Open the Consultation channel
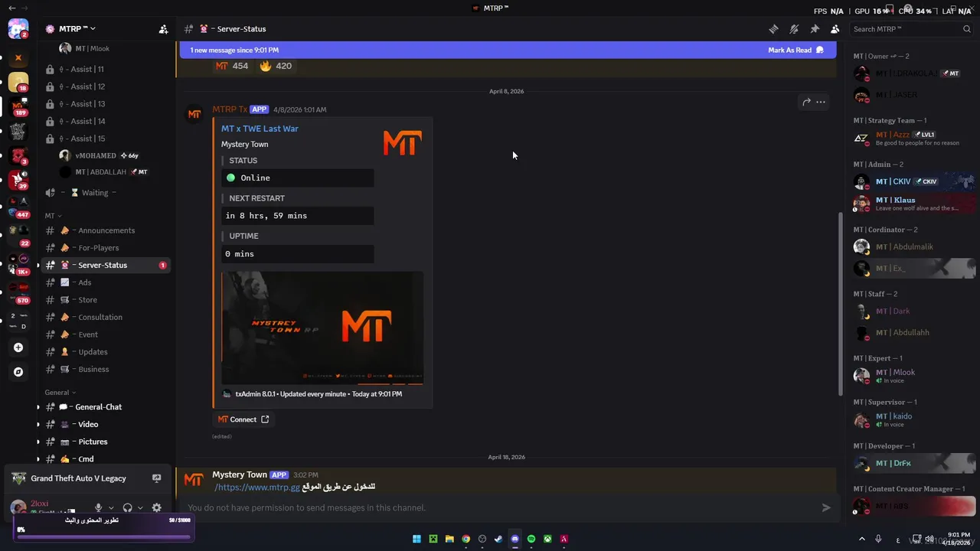980x551 pixels. tap(106, 317)
